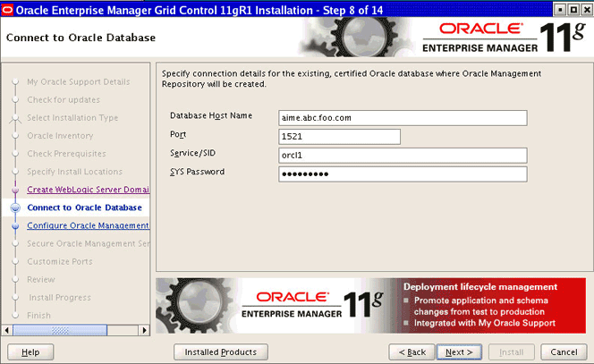
Task: Maximize the installer window
Action: [573, 10]
